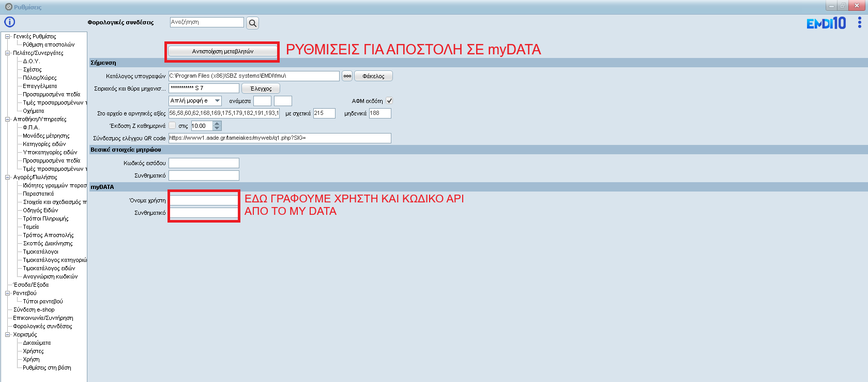Click the Έλεγχος button
Screen dimensions: 868x382
(x=261, y=89)
